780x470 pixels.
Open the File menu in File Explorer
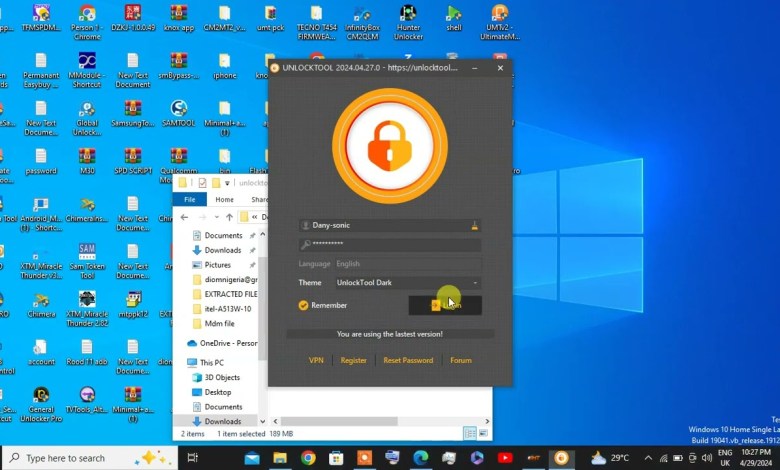(189, 199)
